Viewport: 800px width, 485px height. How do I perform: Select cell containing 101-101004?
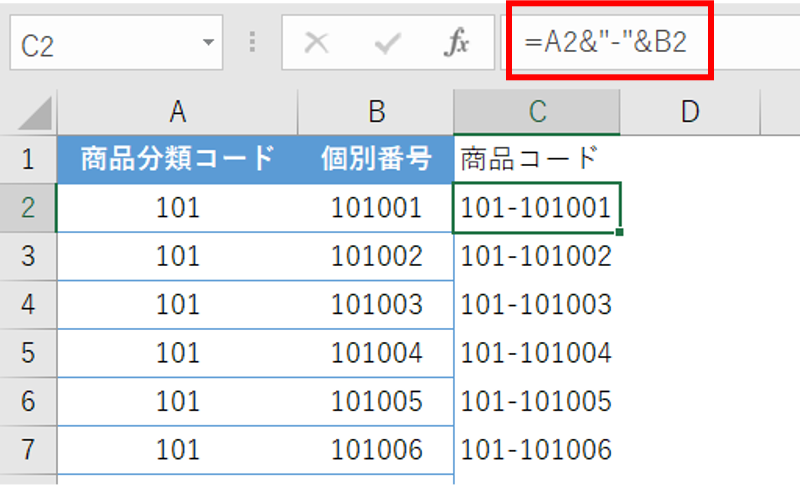[x=537, y=353]
